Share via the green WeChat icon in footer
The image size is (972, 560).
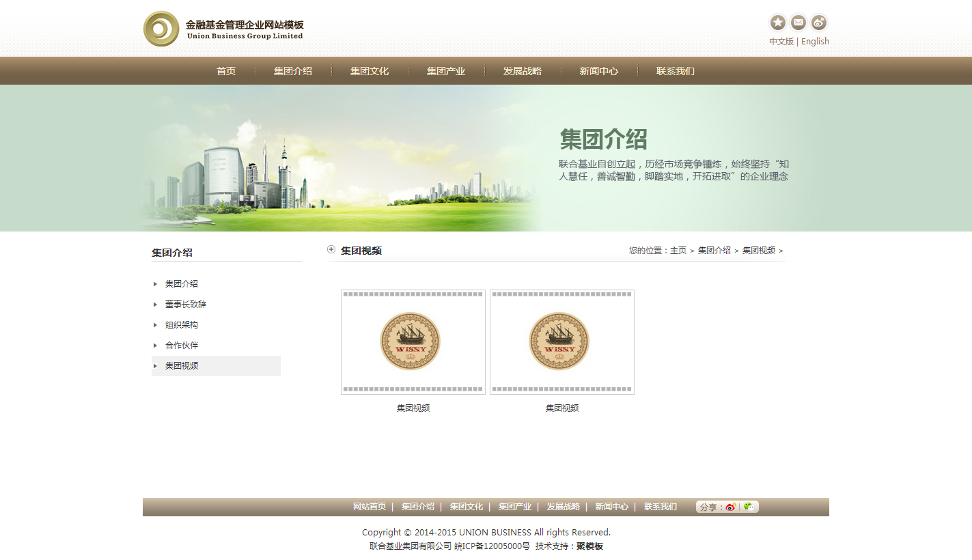[x=749, y=507]
